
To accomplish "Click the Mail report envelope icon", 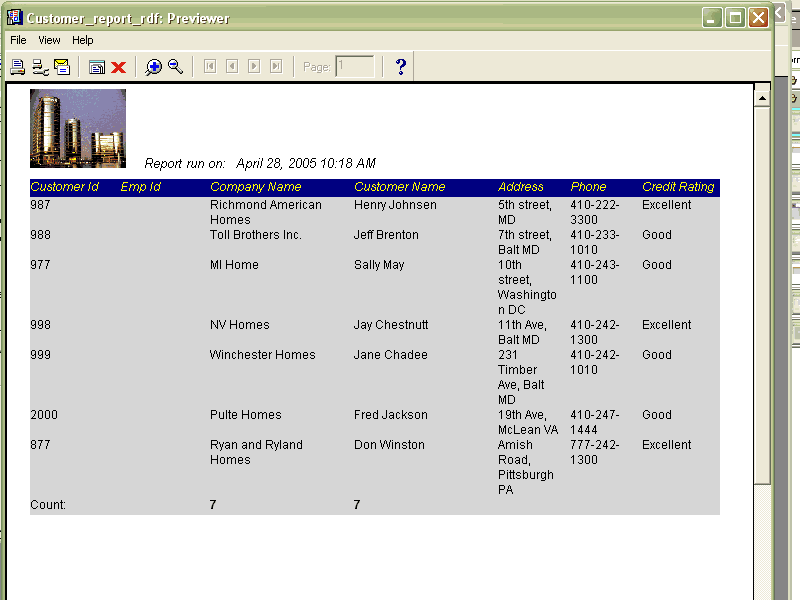I will tap(62, 67).
